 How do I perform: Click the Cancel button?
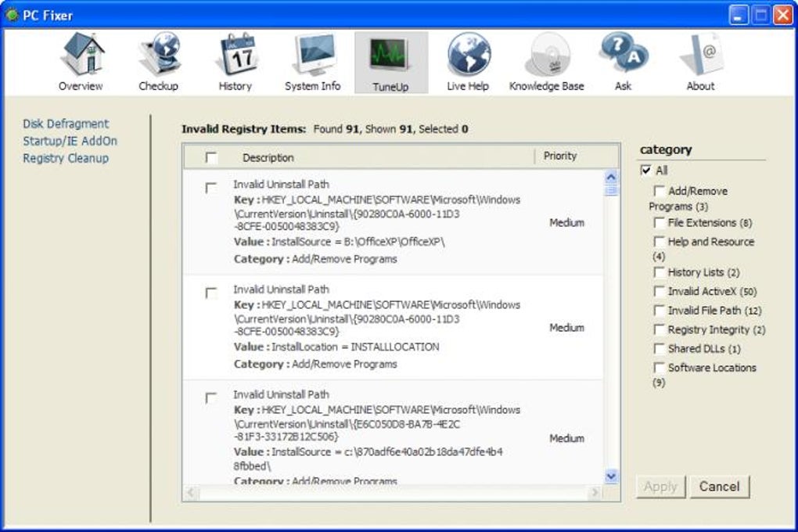[719, 487]
